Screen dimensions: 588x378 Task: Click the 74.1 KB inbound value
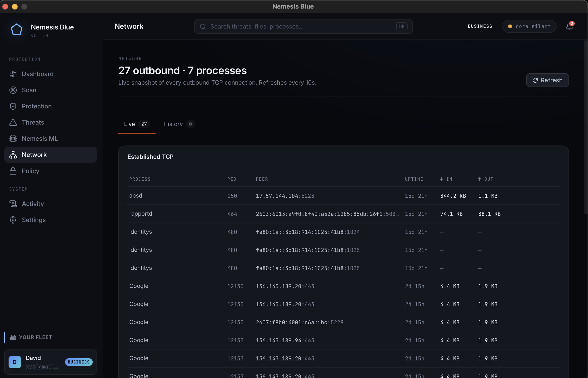pos(451,214)
